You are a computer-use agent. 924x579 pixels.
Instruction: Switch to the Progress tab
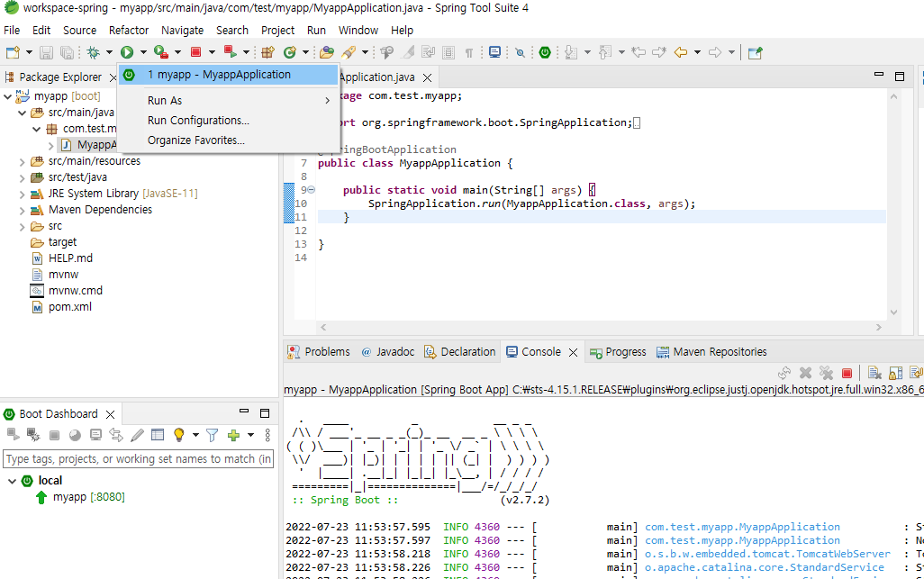pyautogui.click(x=618, y=352)
